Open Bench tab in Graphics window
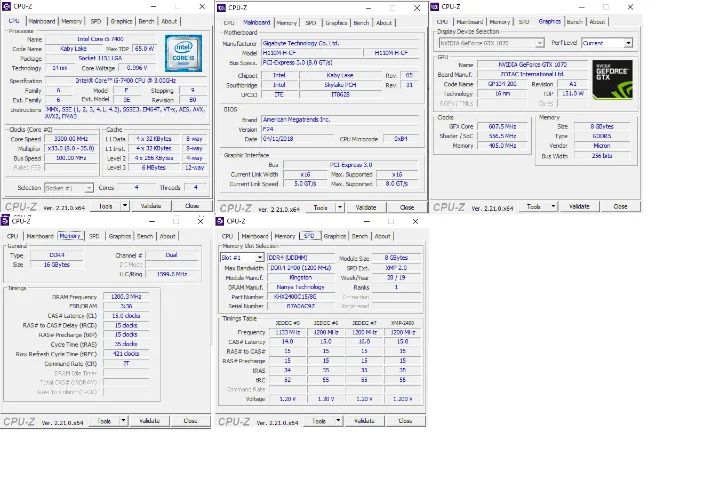Screen dimensions: 707x480 574,22
